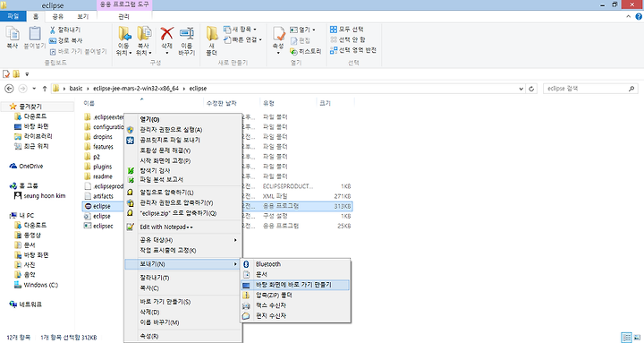Select 잘라내기 in the ribbon clipboard group
Image resolution: width=644 pixels, height=343 pixels.
[65, 30]
